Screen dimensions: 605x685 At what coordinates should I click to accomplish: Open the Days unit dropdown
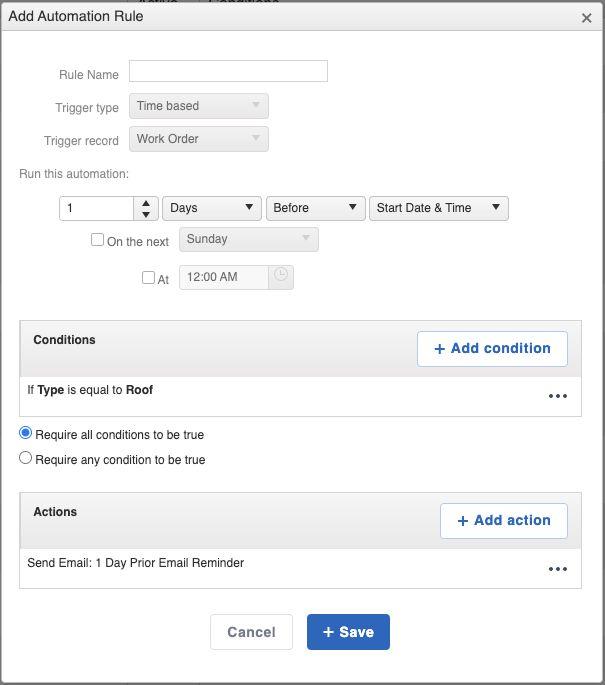(x=211, y=208)
